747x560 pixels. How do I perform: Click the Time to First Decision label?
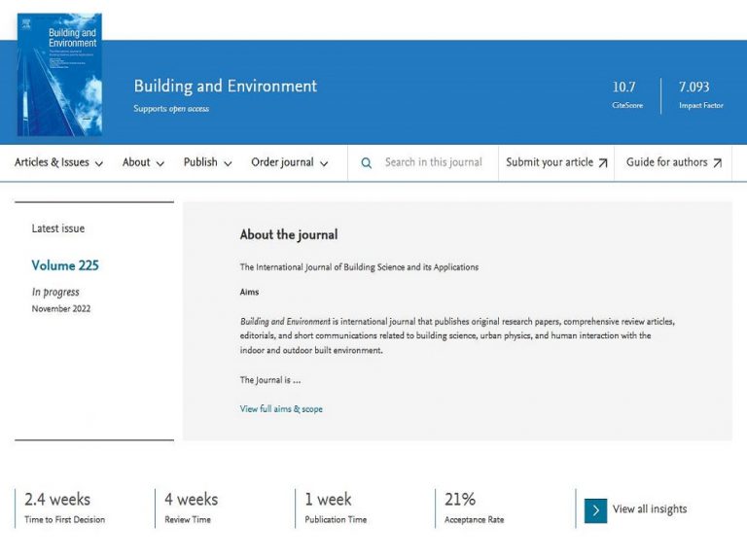point(65,519)
